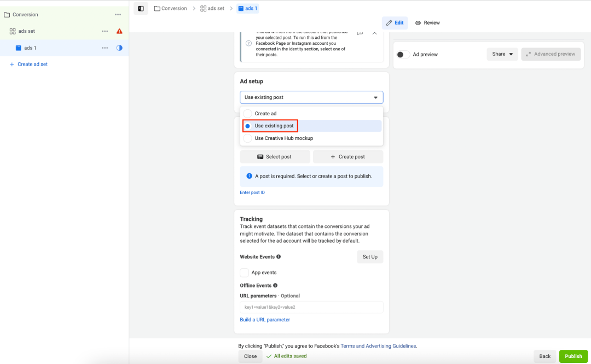Open the ads set three-dot menu
The image size is (591, 364).
105,31
